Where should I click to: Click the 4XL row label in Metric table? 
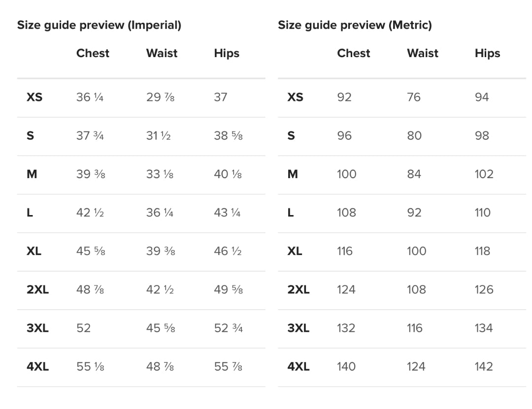(299, 367)
